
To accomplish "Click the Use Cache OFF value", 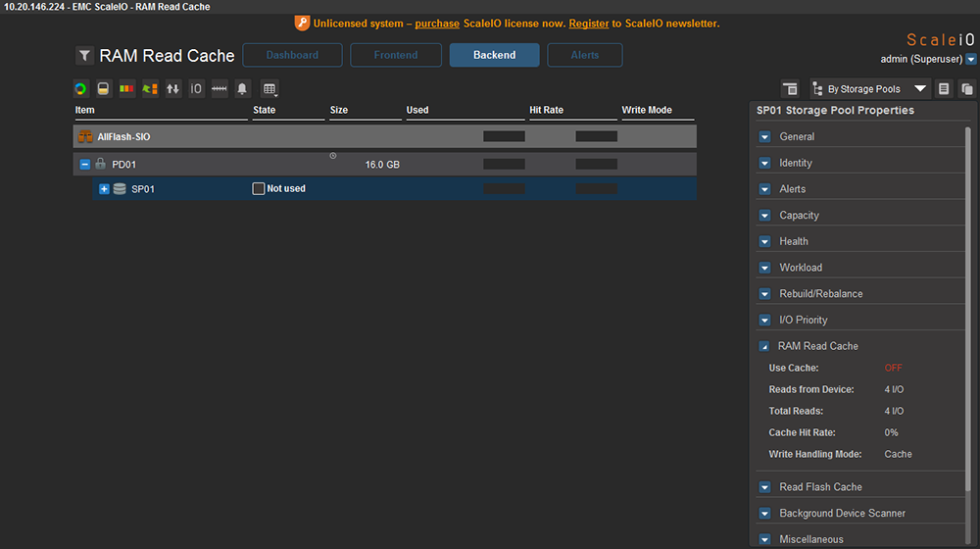I will [x=893, y=368].
